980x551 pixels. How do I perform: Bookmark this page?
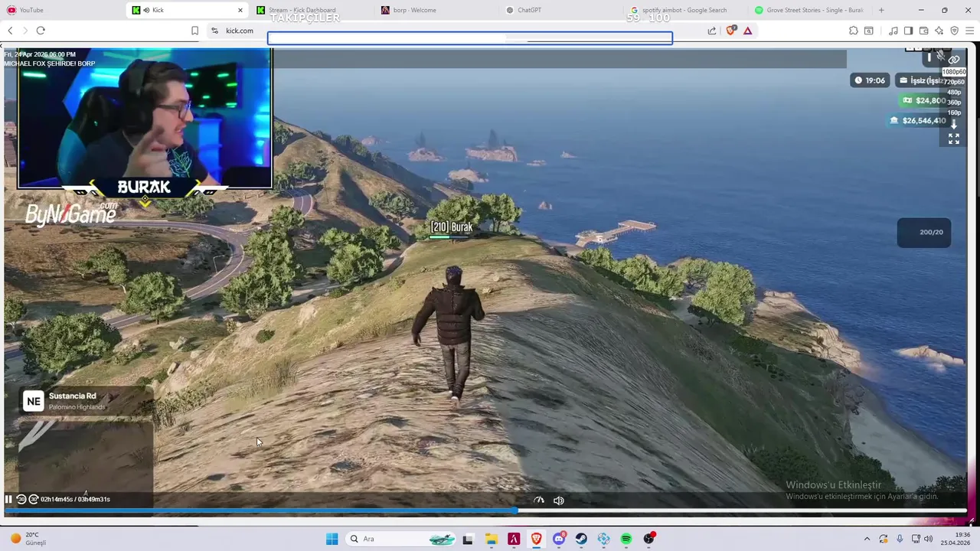pyautogui.click(x=194, y=31)
